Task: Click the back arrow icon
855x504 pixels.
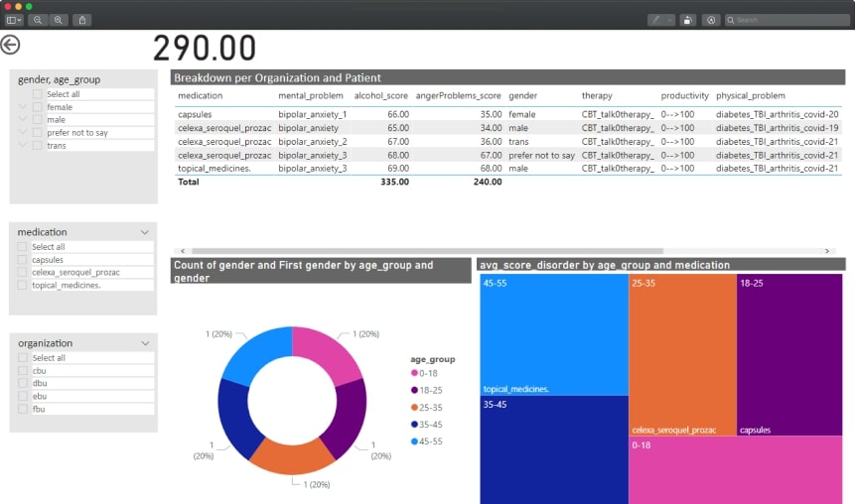Action: point(11,45)
